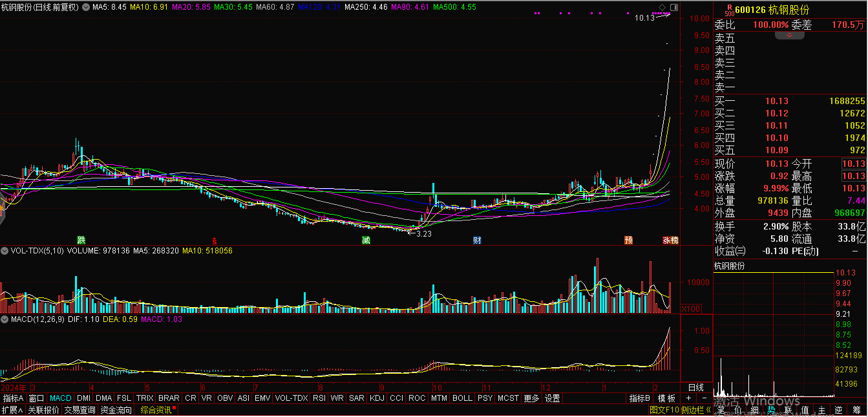Open the 更多 more indicators menu

tap(531, 398)
